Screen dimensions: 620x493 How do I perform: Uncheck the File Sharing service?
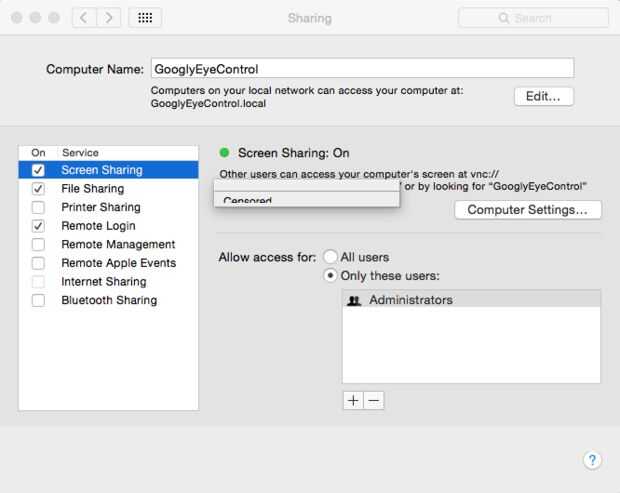pyautogui.click(x=38, y=189)
